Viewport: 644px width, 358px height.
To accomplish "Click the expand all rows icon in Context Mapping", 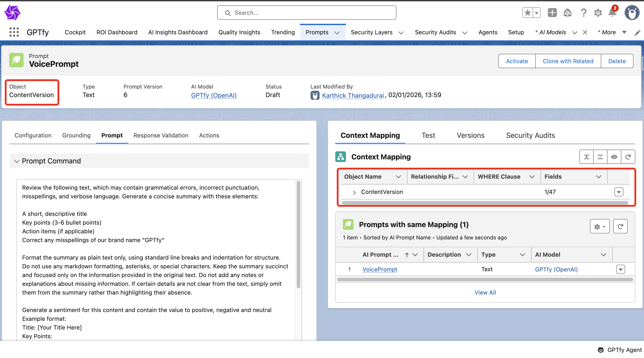I will [586, 157].
